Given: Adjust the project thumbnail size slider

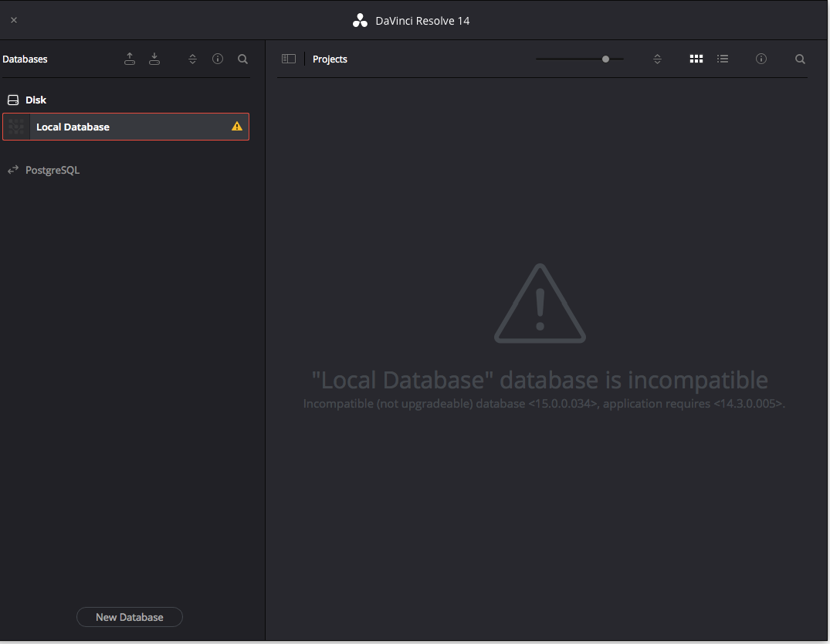Looking at the screenshot, I should click(x=605, y=59).
